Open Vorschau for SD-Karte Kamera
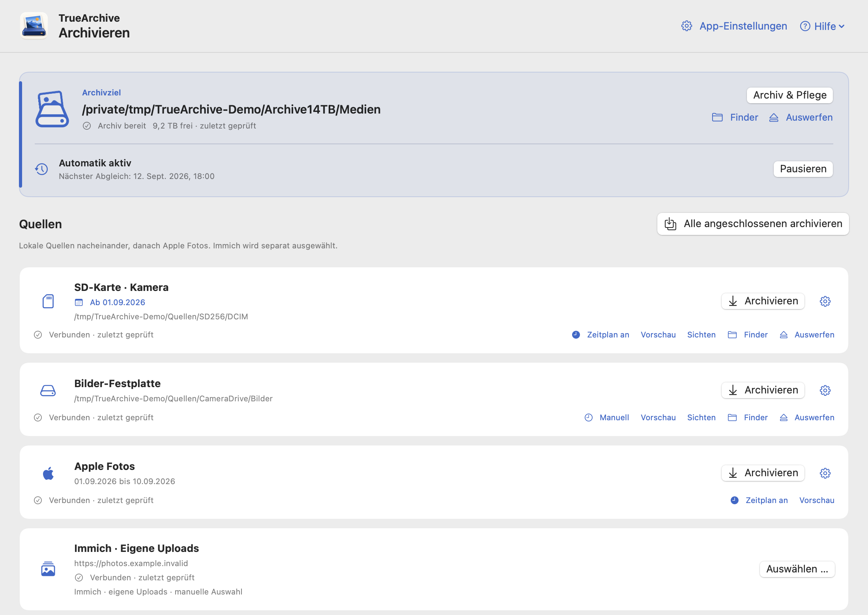This screenshot has height=615, width=868. [658, 335]
